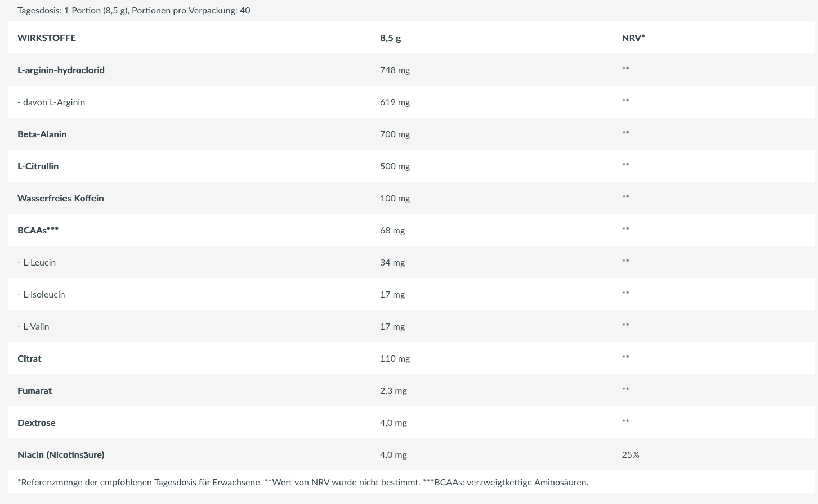Image resolution: width=818 pixels, height=504 pixels.
Task: Click the Fumarat 2,3 mg value
Action: point(393,390)
